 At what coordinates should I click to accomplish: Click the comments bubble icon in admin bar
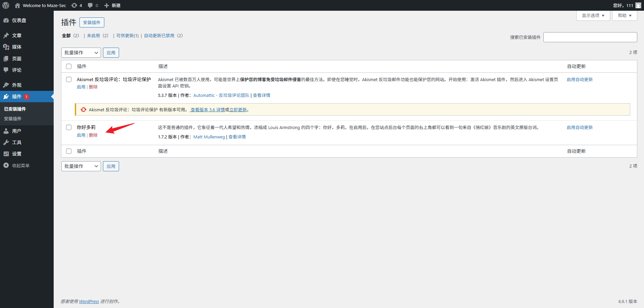[90, 5]
